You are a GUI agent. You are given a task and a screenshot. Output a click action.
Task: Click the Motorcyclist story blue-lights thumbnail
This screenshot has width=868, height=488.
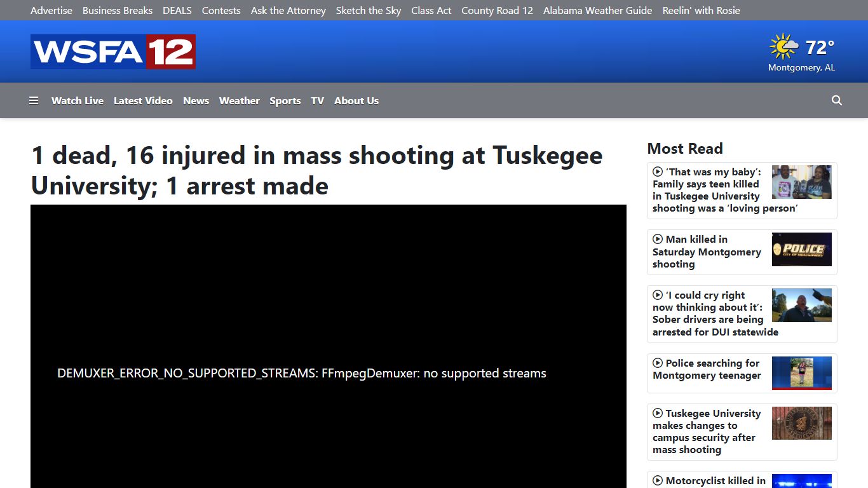(x=802, y=481)
